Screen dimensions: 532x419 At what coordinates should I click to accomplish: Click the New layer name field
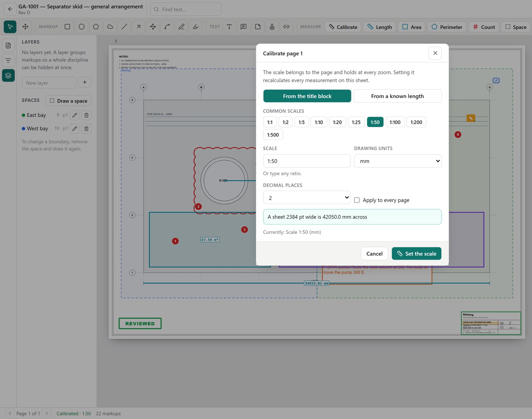[x=49, y=83]
